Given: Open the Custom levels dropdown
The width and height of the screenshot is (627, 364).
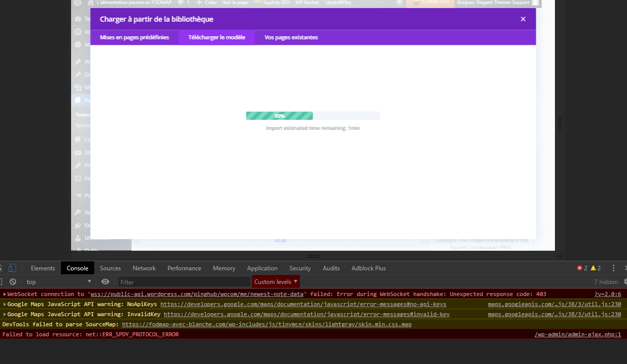Looking at the screenshot, I should pos(275,282).
